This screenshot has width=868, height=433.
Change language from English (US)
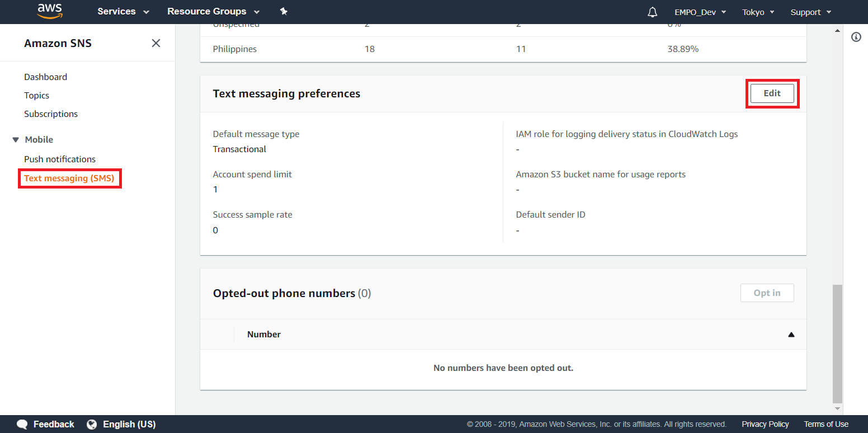coord(129,424)
